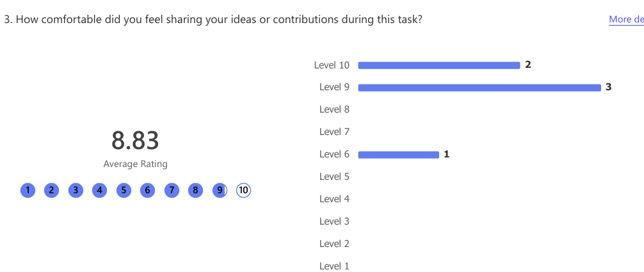Click the Level 9 bar showing 3 responses
The height and width of the screenshot is (272, 644).
479,88
